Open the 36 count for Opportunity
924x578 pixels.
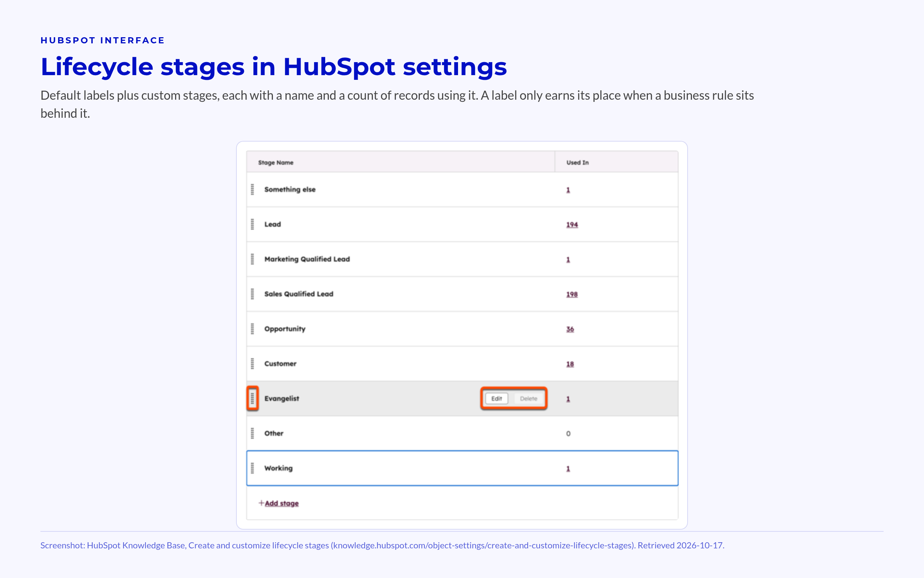(x=570, y=329)
